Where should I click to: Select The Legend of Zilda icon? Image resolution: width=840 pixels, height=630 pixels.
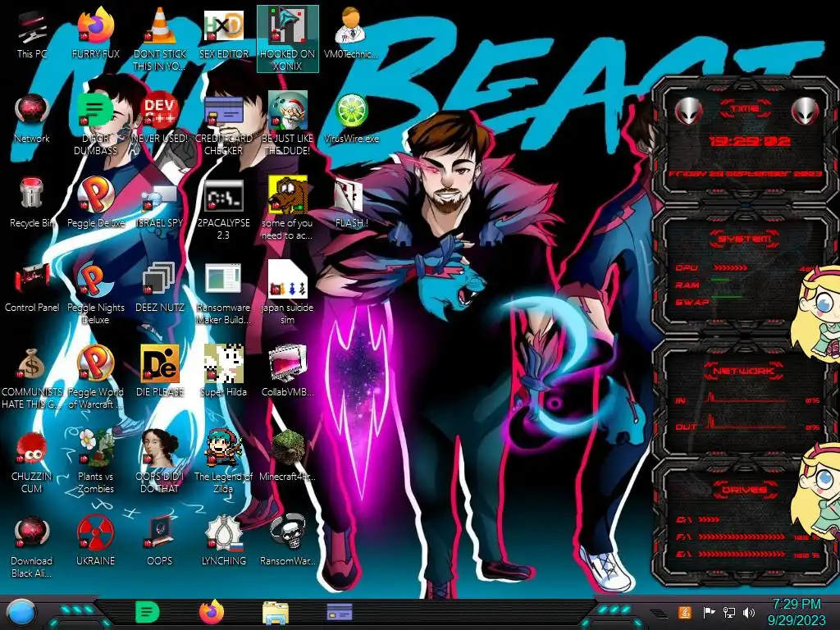point(223,462)
